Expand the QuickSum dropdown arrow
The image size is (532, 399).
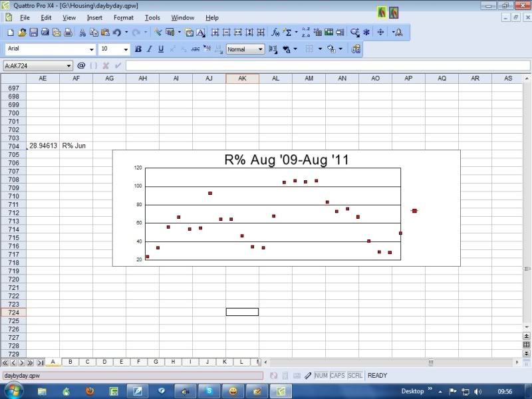[296, 32]
